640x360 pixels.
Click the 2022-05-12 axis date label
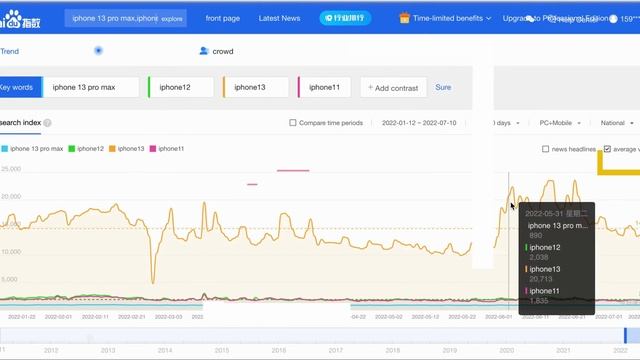pos(425,317)
